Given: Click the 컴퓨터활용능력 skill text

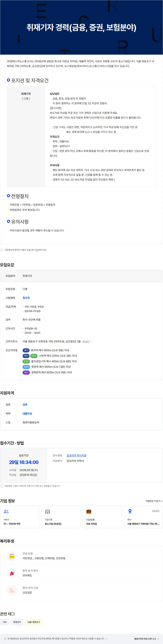Looking at the screenshot, I should tap(31, 422).
